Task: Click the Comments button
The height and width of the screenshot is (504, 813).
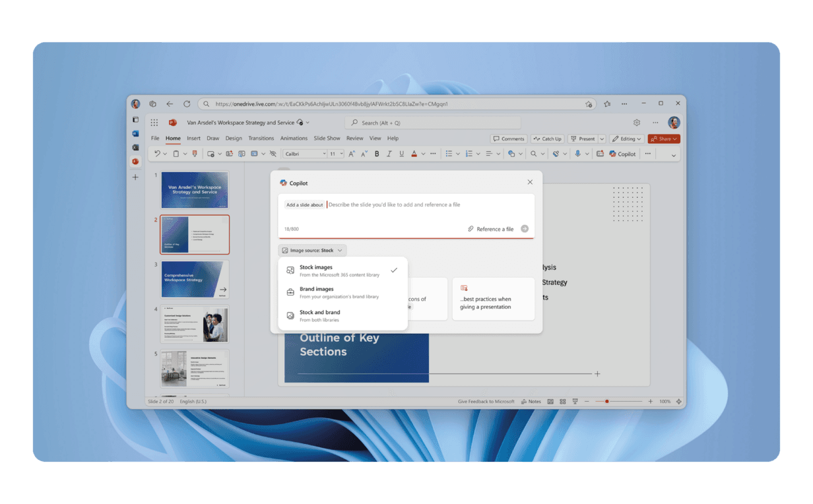Action: [x=508, y=139]
